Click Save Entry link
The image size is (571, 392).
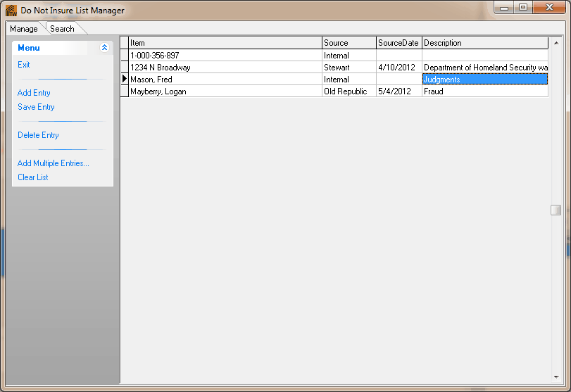coord(36,107)
